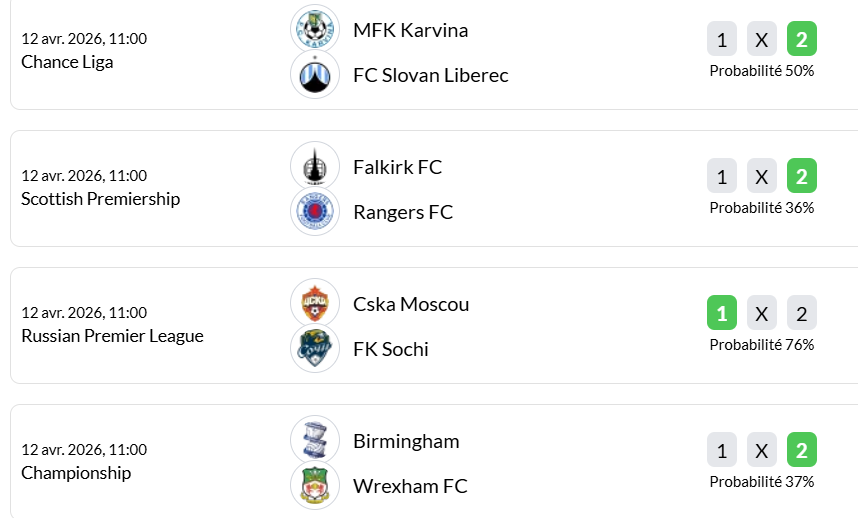Click the MFK Karvina team logo

[x=315, y=29]
